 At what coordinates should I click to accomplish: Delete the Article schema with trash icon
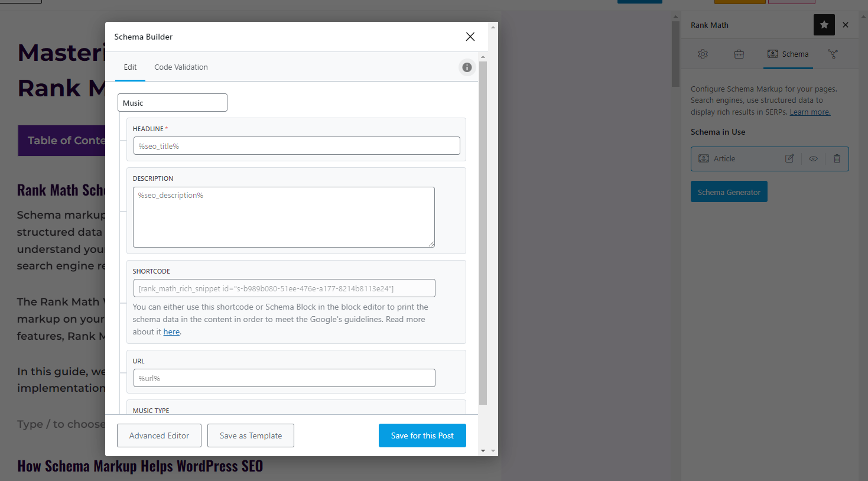coord(837,159)
